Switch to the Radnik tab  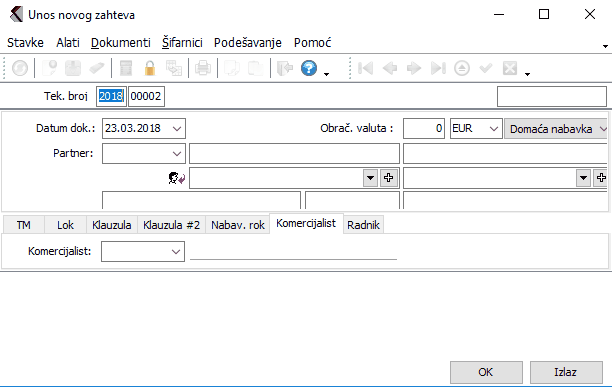pyautogui.click(x=363, y=225)
